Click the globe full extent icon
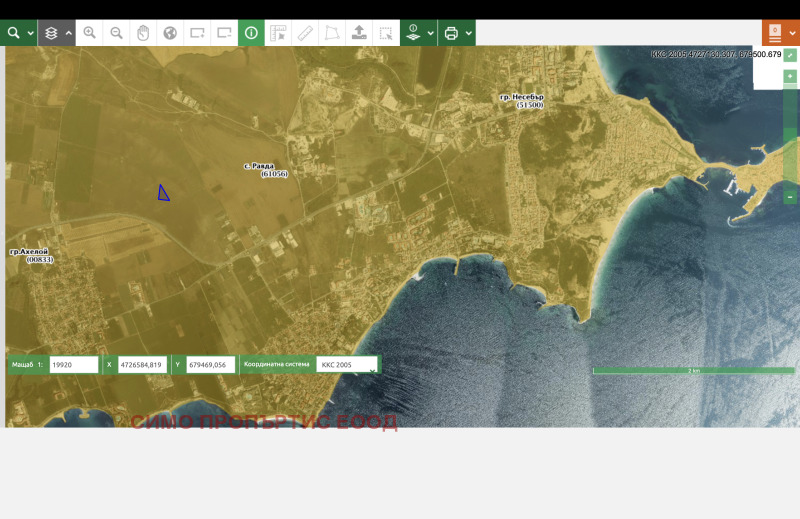Image resolution: width=800 pixels, height=519 pixels. pyautogui.click(x=170, y=33)
